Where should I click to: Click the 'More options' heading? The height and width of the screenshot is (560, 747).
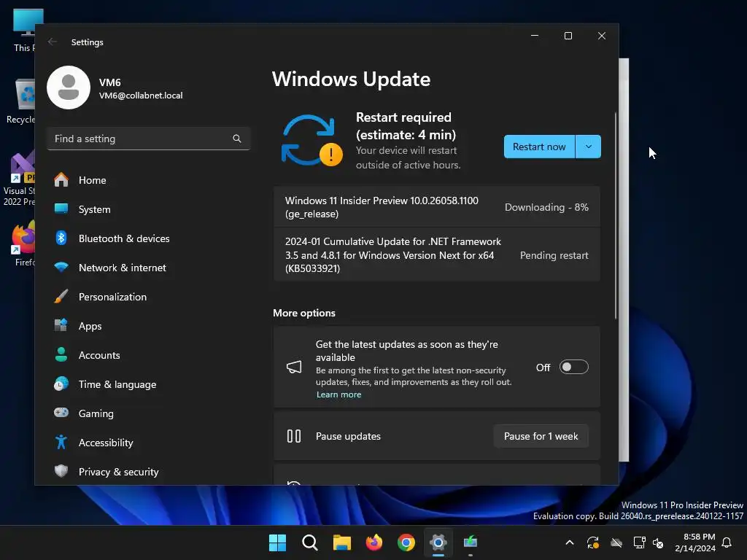click(304, 313)
